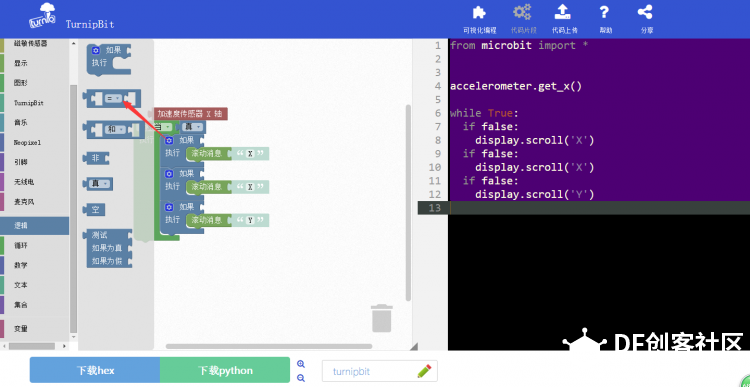Screen dimensions: 750x387
Task: Open the '=' comparison operator dropdown
Action: (114, 99)
